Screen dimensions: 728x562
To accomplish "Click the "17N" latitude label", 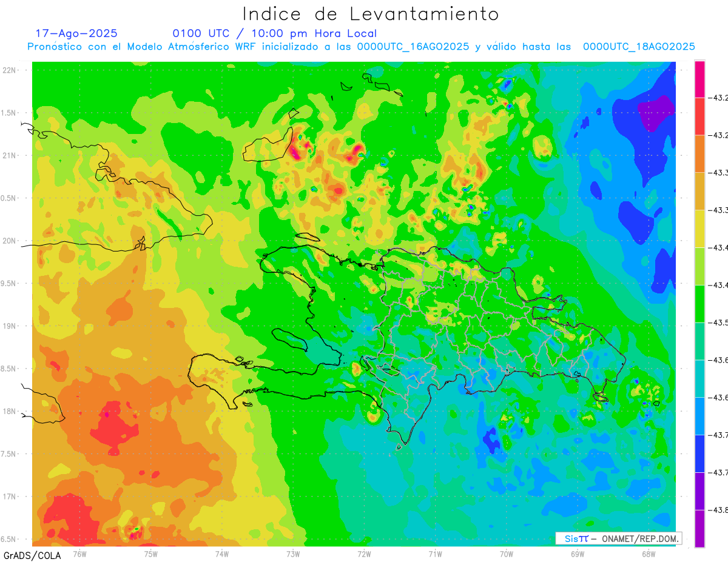I will click(x=10, y=497).
